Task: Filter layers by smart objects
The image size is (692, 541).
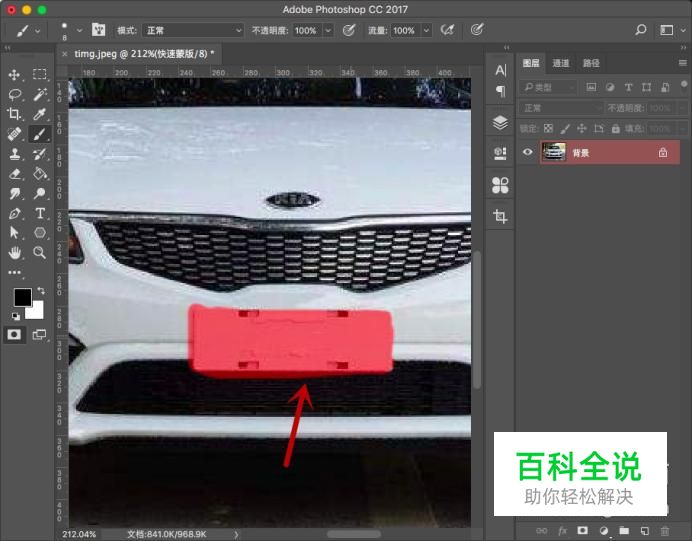Action: coord(665,87)
